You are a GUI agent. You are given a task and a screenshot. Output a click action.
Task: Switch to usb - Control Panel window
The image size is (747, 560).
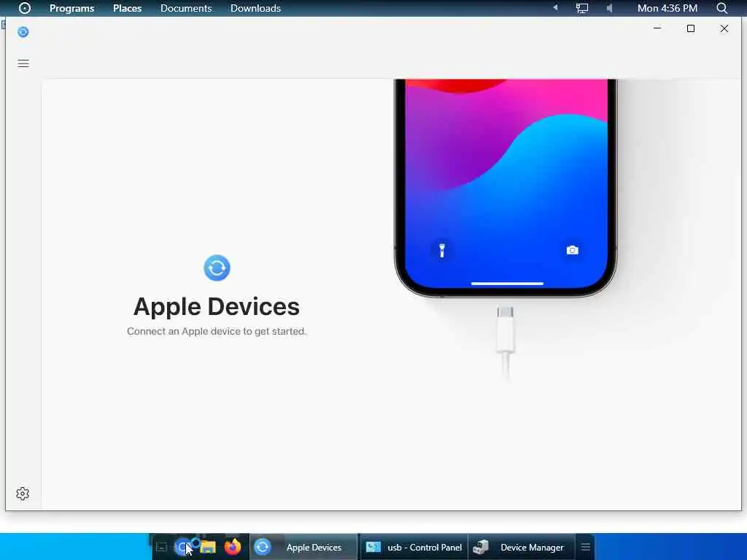pyautogui.click(x=414, y=547)
